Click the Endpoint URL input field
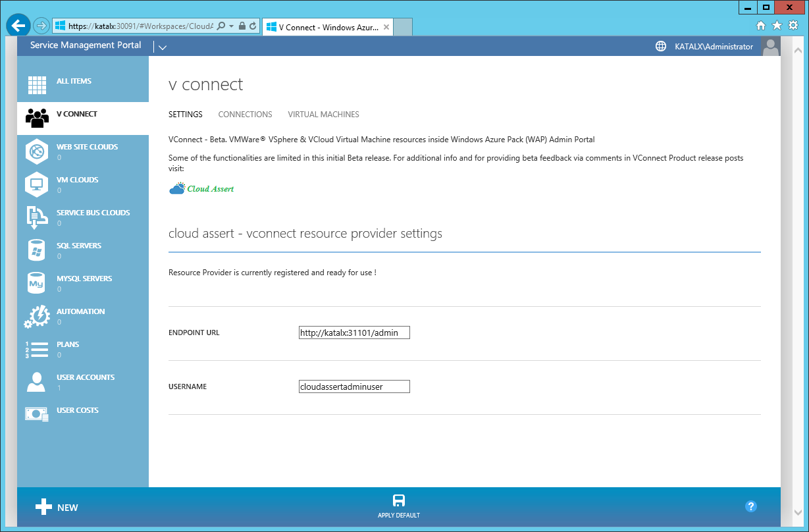The height and width of the screenshot is (532, 809). tap(354, 333)
